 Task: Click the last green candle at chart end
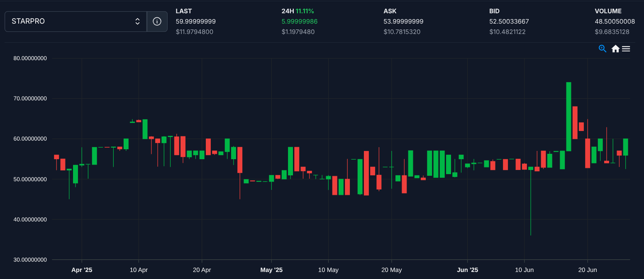click(626, 147)
